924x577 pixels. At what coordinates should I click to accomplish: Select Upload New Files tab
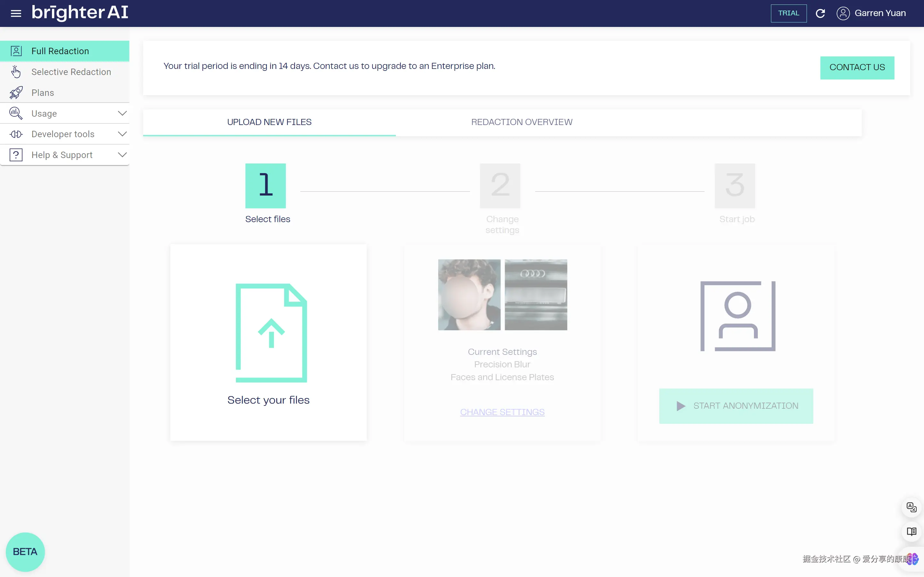coord(269,122)
